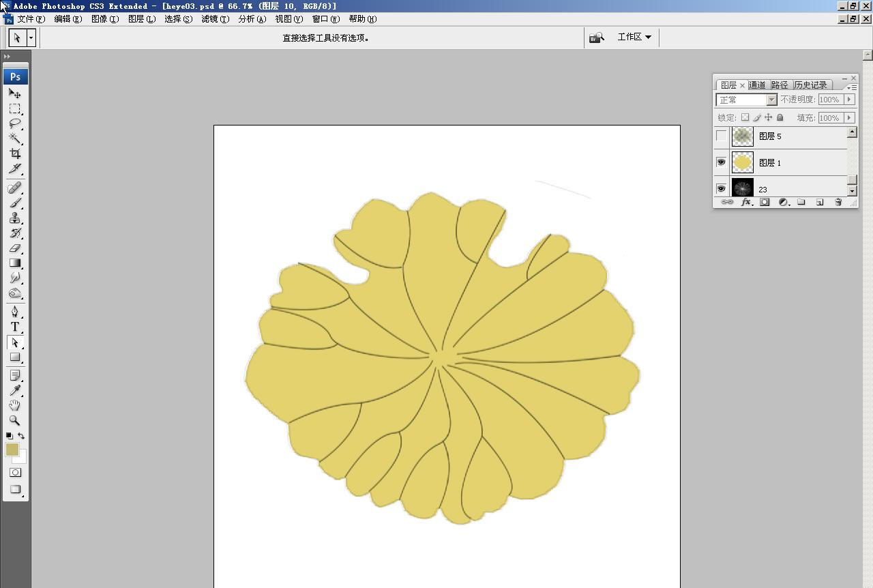Open a new fill or adjustment layer
Image resolution: width=873 pixels, height=588 pixels.
point(784,202)
